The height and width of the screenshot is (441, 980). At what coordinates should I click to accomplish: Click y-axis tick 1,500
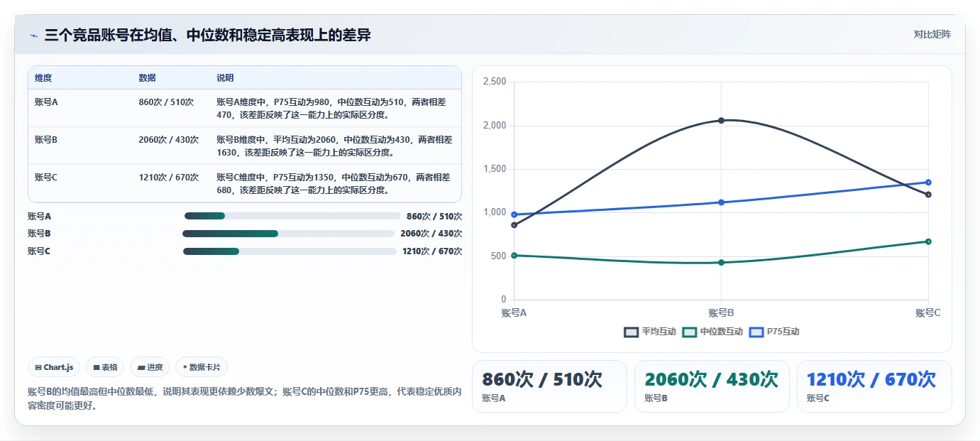495,169
